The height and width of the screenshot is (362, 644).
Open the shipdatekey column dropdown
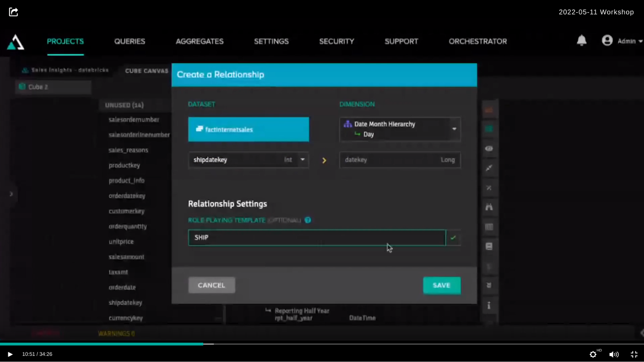coord(303,160)
